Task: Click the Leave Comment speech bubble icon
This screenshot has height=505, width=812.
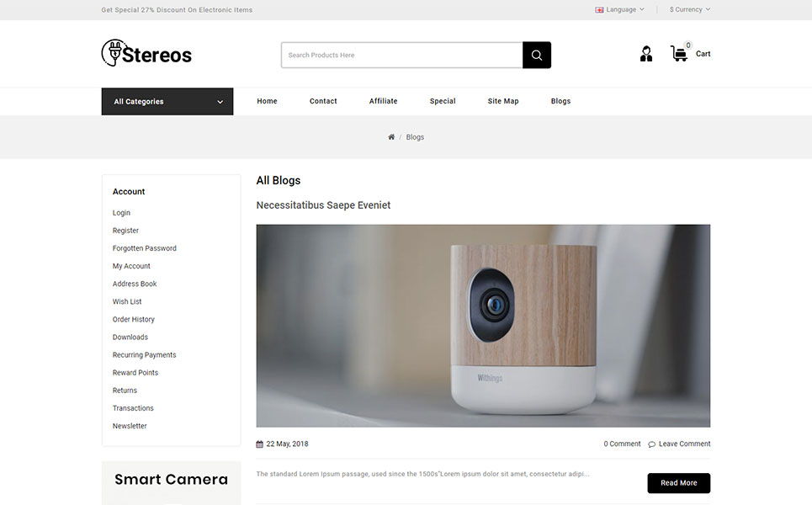Action: (651, 444)
